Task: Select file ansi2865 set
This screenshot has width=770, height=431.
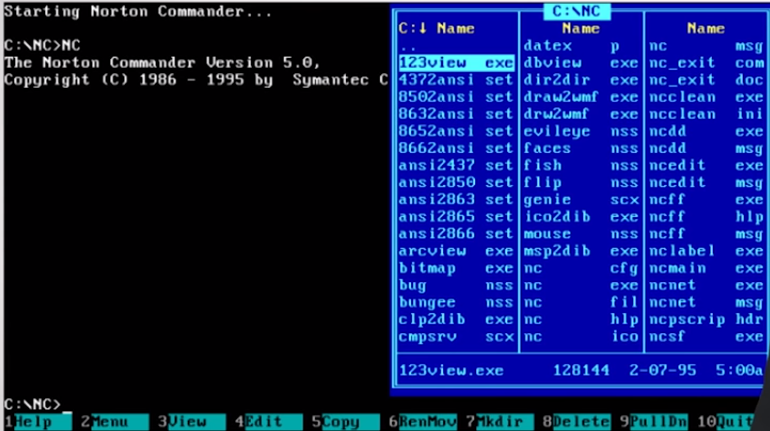Action: point(456,216)
